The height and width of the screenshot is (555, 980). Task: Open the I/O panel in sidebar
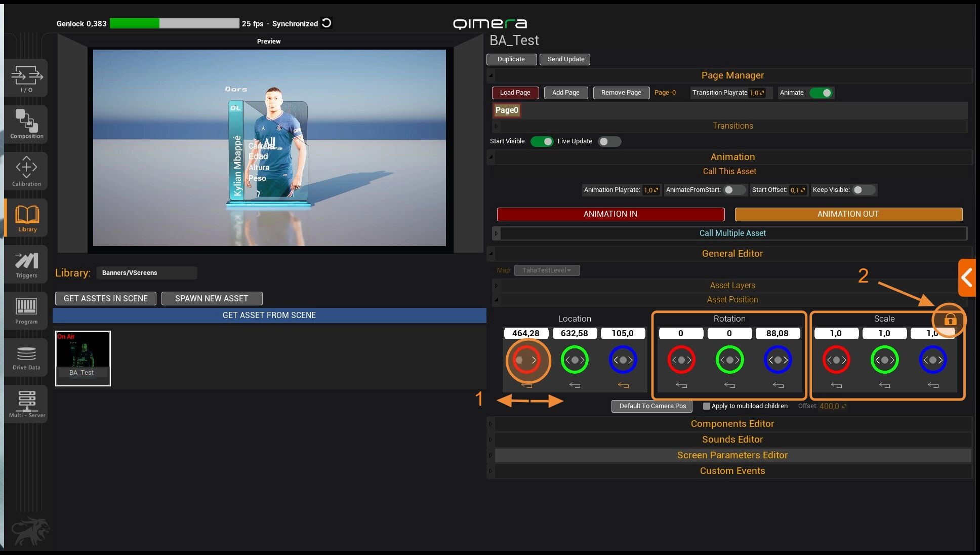point(26,78)
